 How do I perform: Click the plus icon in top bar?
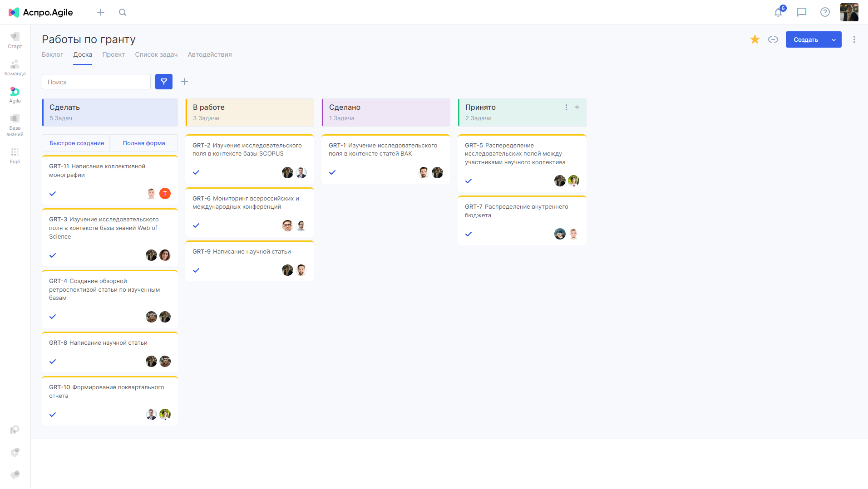click(101, 12)
